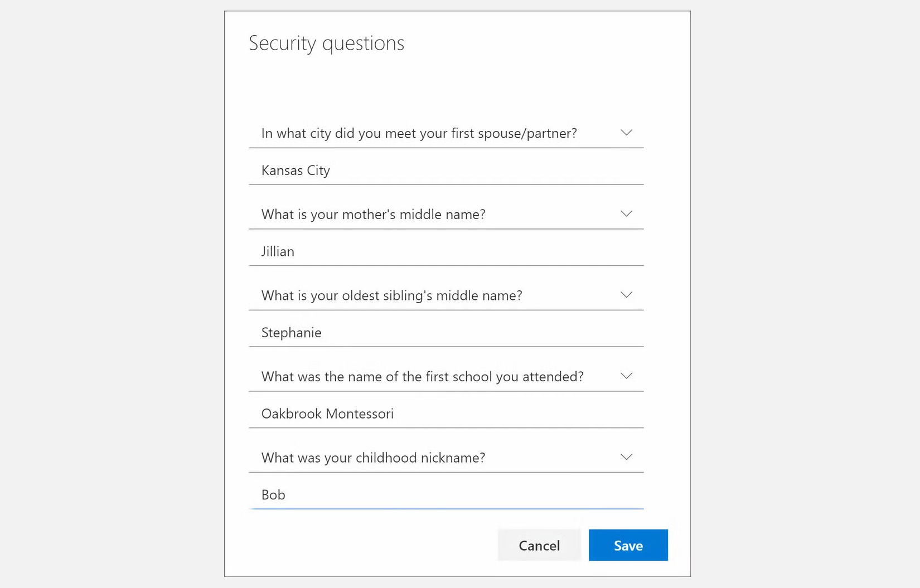This screenshot has height=588, width=920.
Task: Click the Oakbrook Montessori answer field
Action: pyautogui.click(x=446, y=413)
